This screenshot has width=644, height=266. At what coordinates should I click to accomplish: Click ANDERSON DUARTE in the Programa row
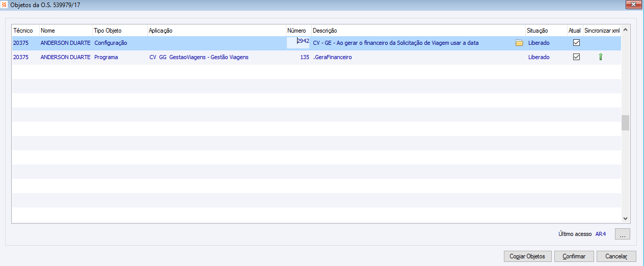66,57
